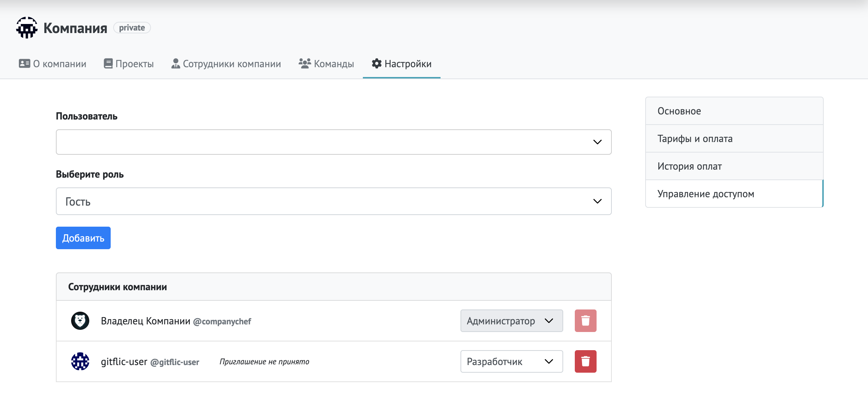Click the О компании card icon
Image resolution: width=868 pixels, height=409 pixels.
click(x=24, y=64)
